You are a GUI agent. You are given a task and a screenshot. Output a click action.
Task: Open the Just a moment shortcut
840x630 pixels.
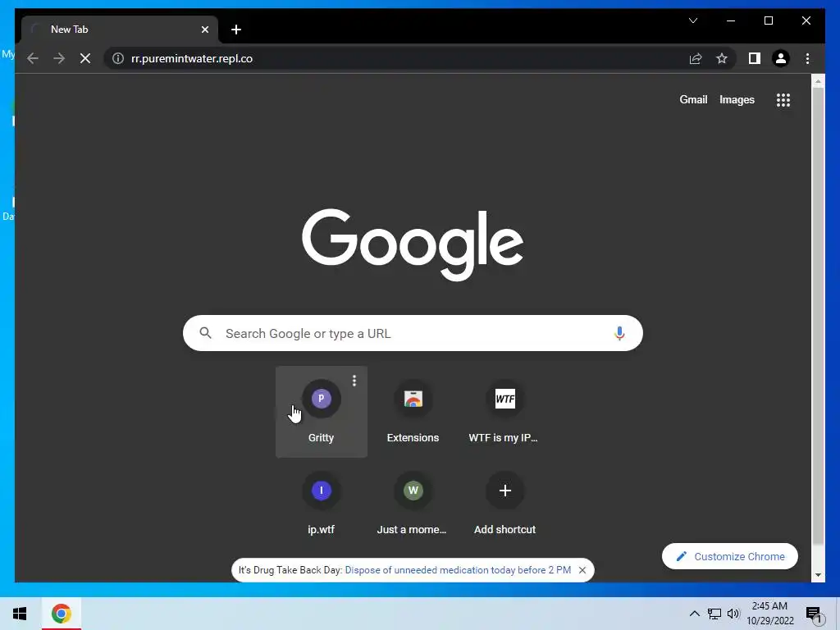(413, 503)
